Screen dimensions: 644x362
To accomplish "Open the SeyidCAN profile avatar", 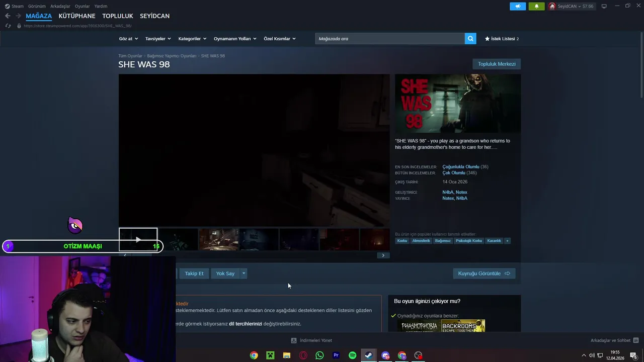I will click(552, 6).
